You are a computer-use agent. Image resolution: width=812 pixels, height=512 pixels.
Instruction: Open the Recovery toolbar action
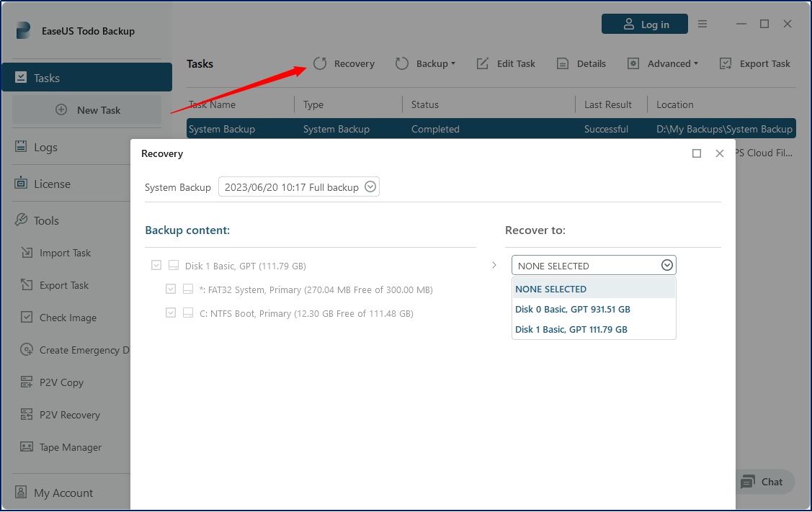344,63
